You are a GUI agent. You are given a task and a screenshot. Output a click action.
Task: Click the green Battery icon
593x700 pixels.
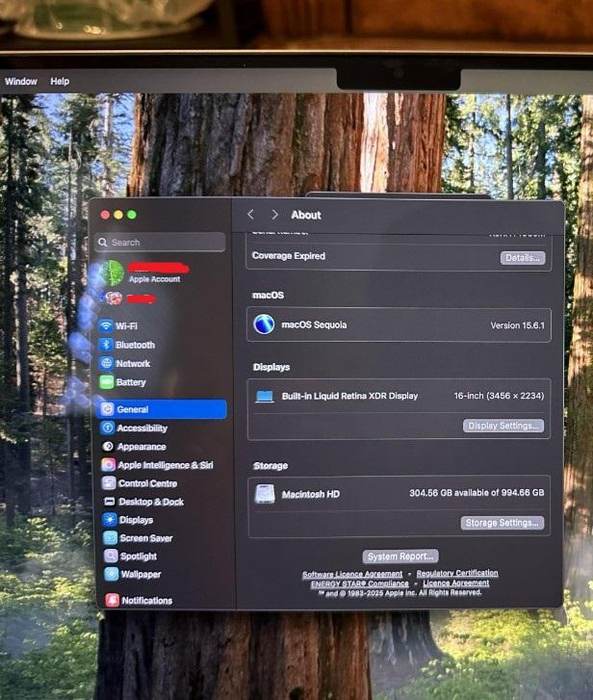tap(107, 382)
